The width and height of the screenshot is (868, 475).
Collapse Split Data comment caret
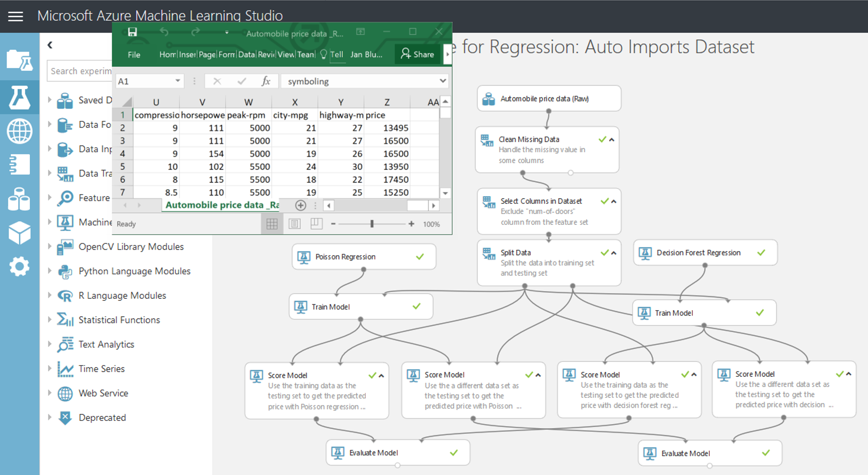[614, 253]
